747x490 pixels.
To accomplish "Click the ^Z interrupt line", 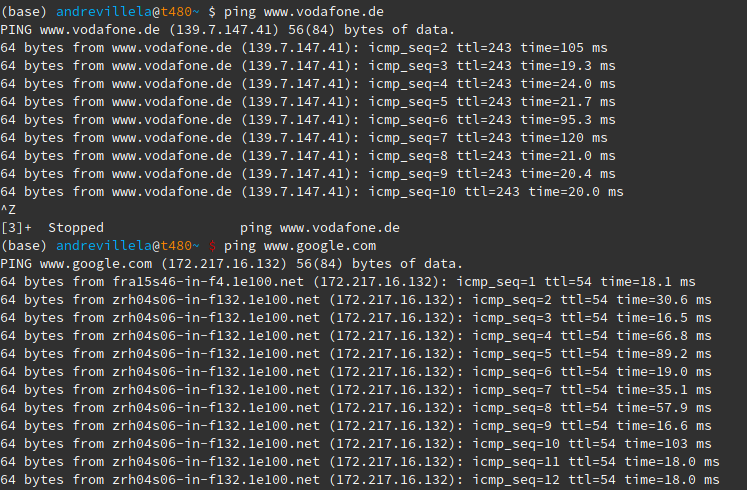I will click(8, 210).
